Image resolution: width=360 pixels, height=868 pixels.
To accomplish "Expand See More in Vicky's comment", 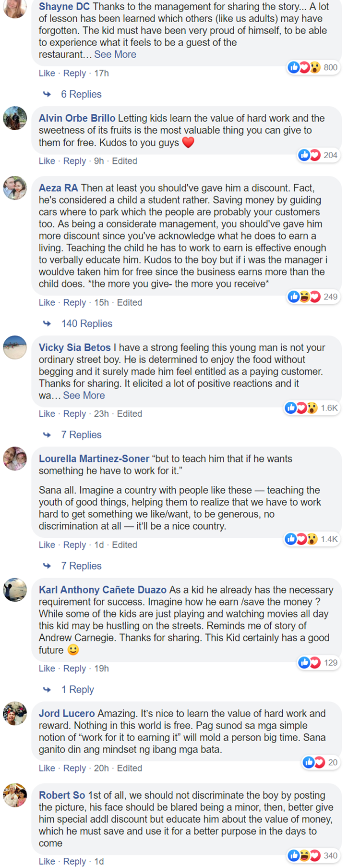I will (84, 396).
